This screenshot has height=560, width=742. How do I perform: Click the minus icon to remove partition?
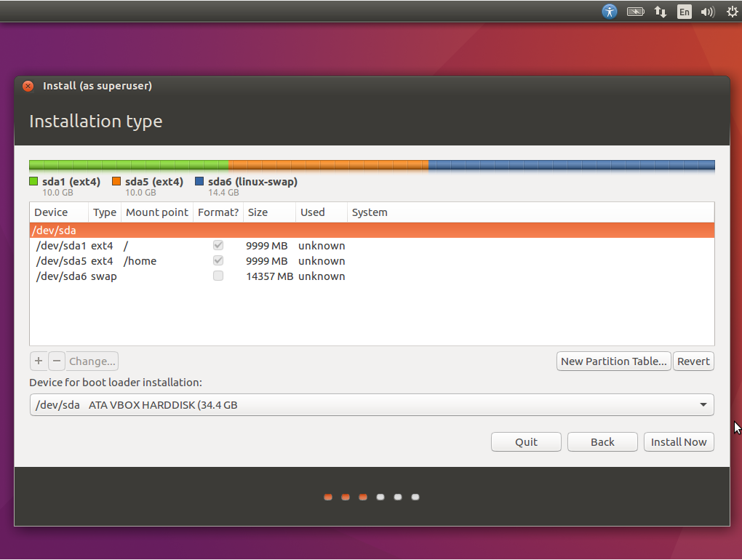(57, 361)
